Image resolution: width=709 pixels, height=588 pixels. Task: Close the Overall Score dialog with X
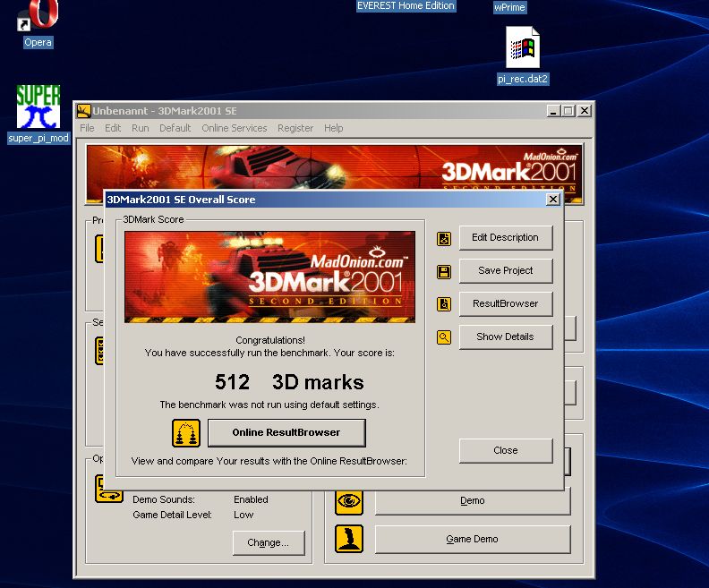point(553,200)
